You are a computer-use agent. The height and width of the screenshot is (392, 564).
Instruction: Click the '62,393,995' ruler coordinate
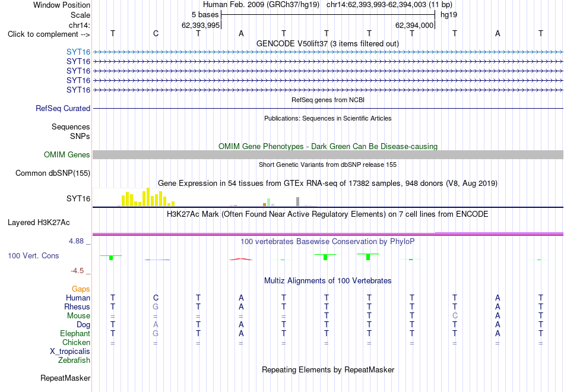pos(200,25)
